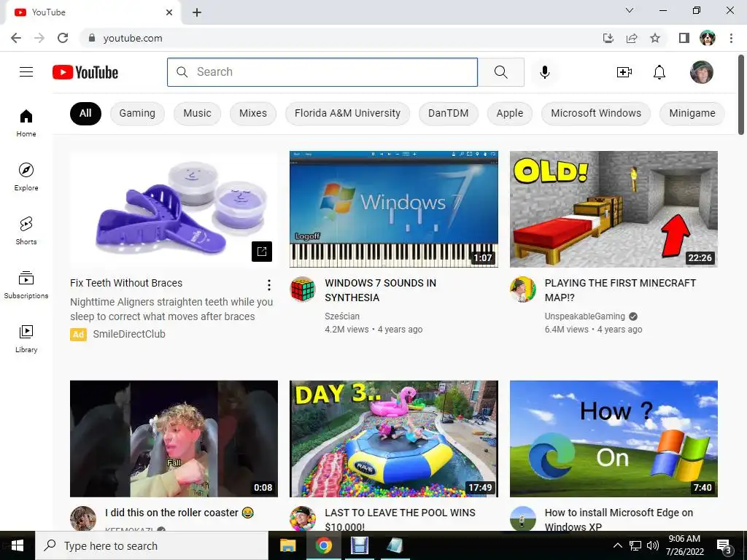
Task: Select the All filter chip
Action: point(85,113)
